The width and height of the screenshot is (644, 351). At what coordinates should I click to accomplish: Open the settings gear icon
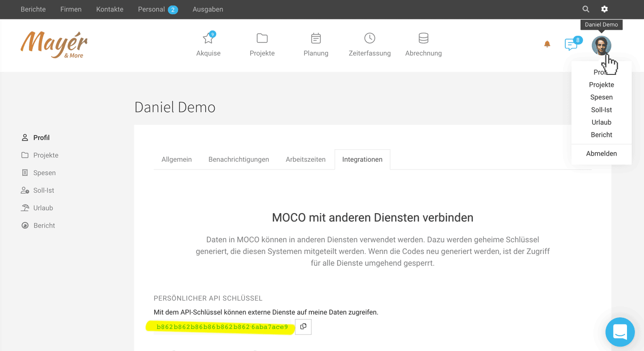(604, 9)
